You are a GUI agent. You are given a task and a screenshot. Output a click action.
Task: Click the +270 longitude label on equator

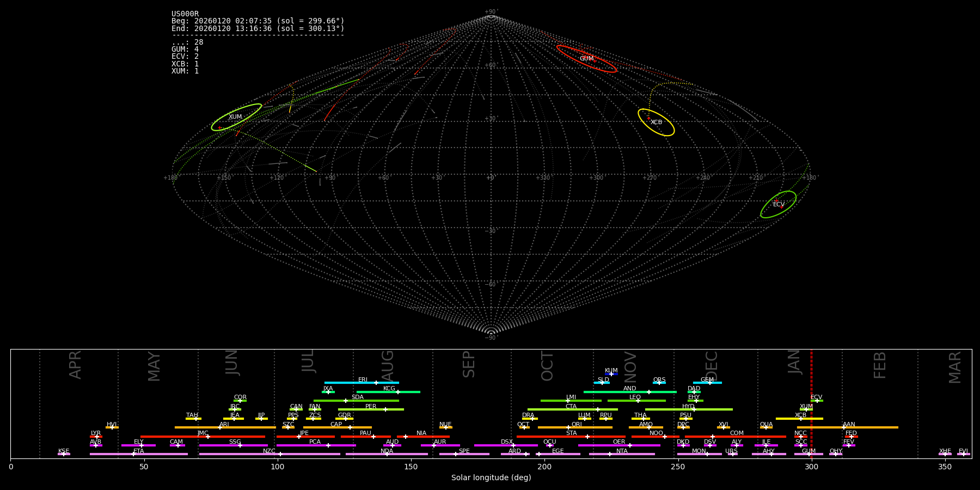pos(650,178)
